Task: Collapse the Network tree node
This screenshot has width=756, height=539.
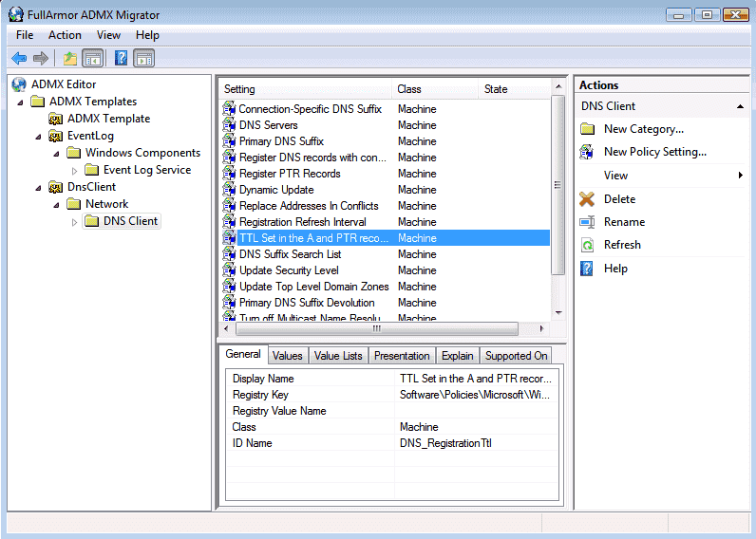Action: [x=56, y=205]
